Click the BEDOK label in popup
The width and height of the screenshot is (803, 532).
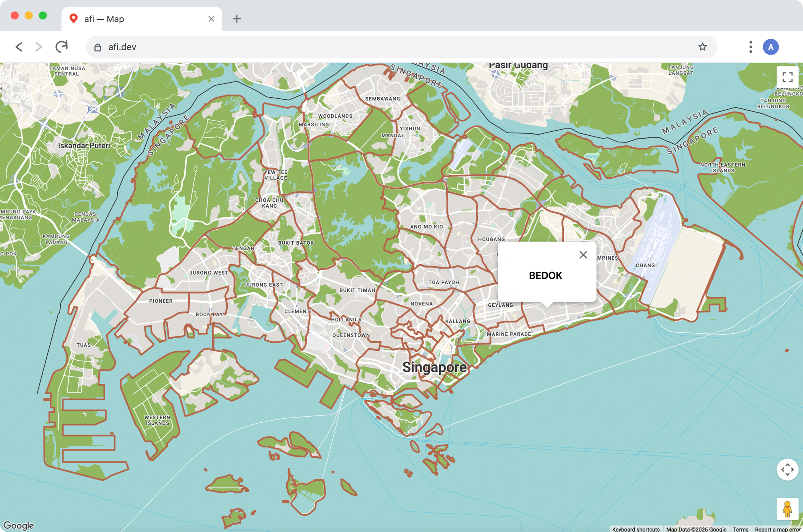(545, 275)
